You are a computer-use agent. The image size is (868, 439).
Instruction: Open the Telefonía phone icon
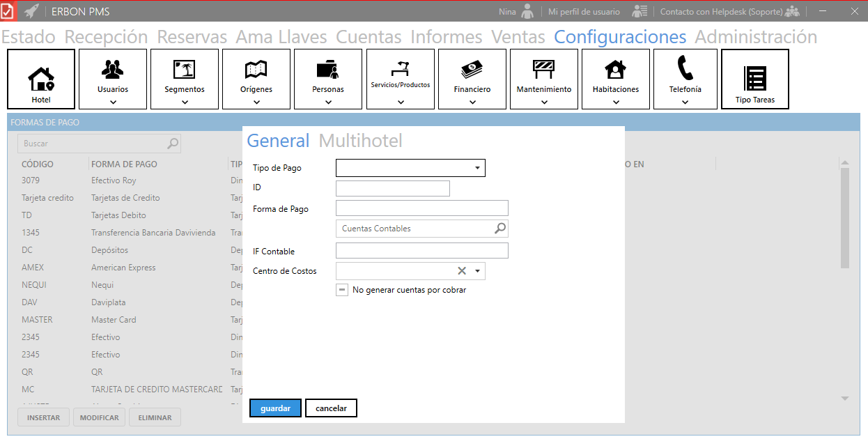pos(685,68)
